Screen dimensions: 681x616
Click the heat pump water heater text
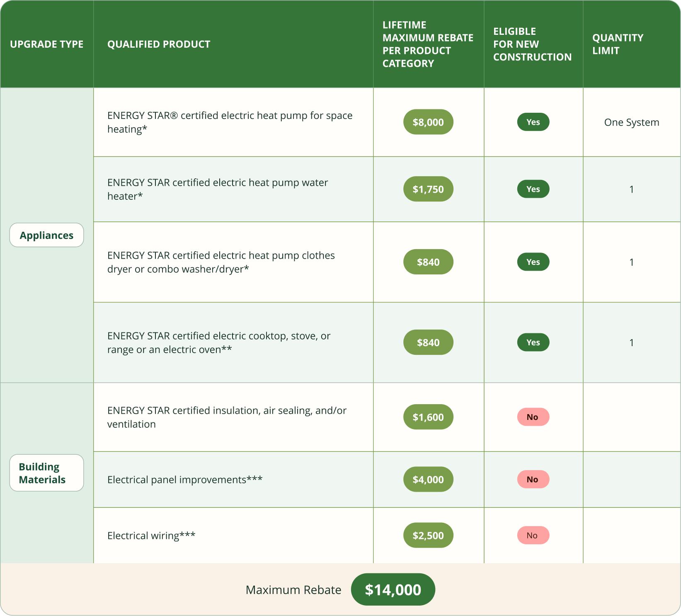(x=218, y=189)
